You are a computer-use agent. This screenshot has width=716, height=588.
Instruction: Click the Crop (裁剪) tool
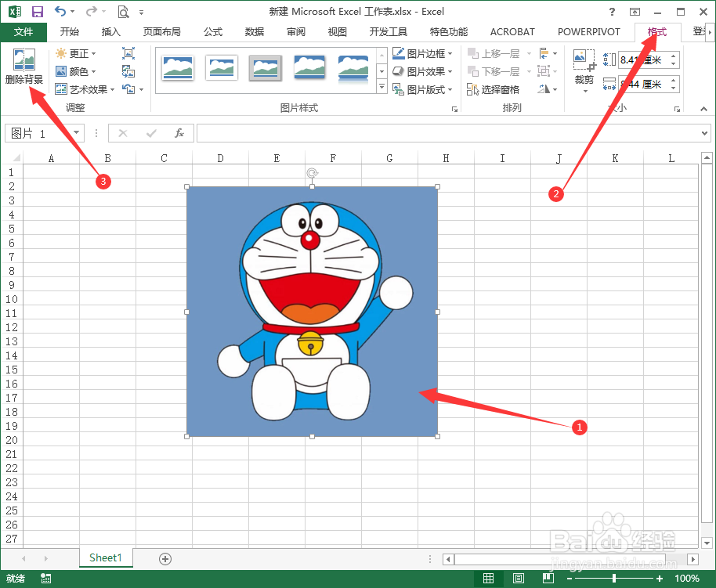584,70
